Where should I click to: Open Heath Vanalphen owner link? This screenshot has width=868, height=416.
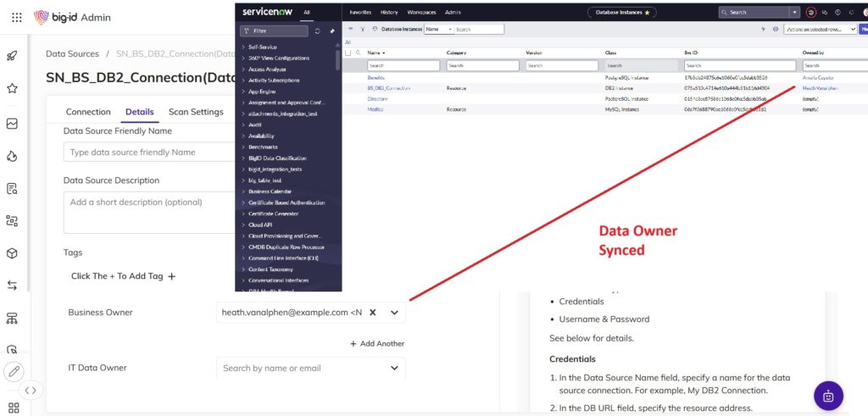tap(820, 88)
